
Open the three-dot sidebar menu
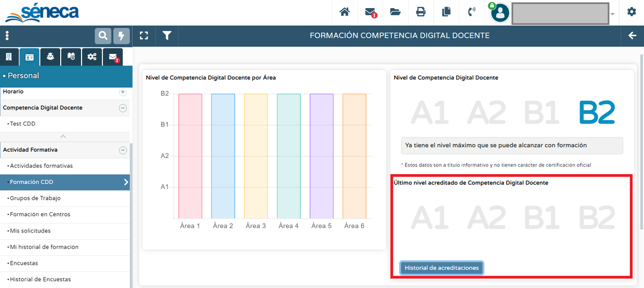(7, 36)
